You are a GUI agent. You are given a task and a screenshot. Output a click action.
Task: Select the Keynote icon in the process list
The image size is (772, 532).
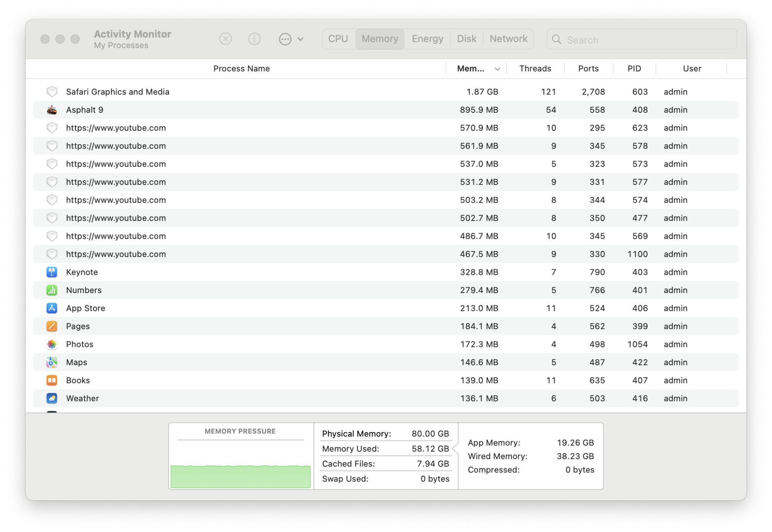(52, 272)
